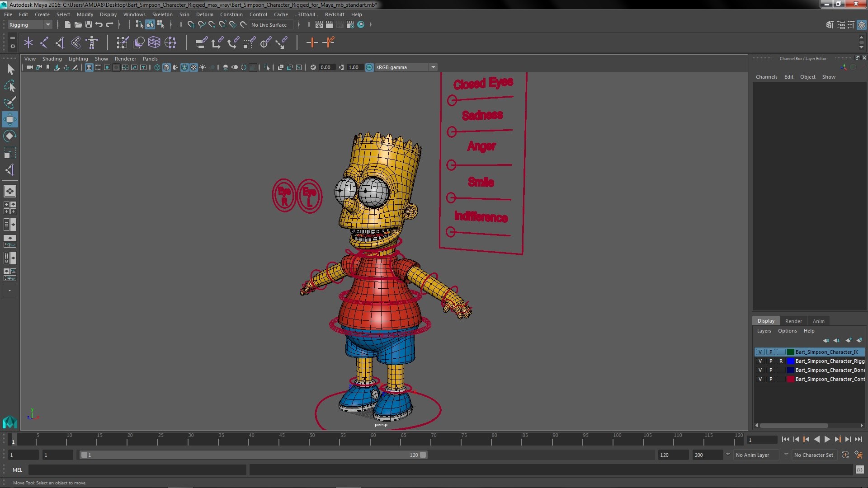Open the Skeleton menu
This screenshot has height=488, width=868.
162,14
